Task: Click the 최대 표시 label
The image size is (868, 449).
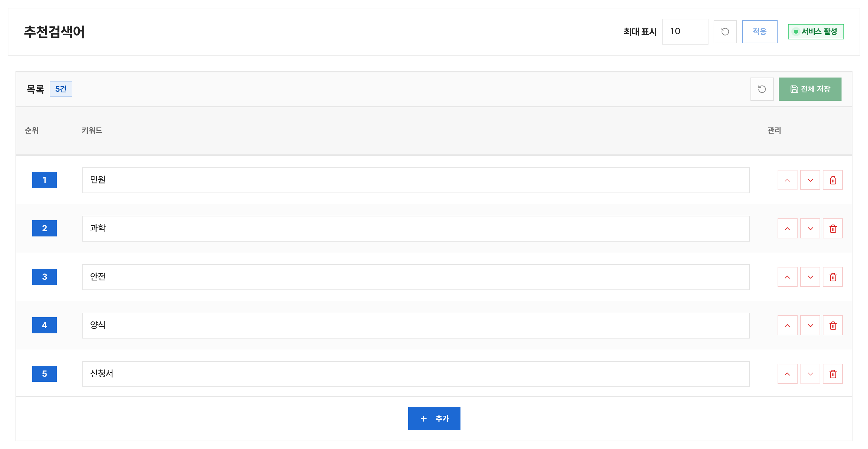Action: coord(640,32)
